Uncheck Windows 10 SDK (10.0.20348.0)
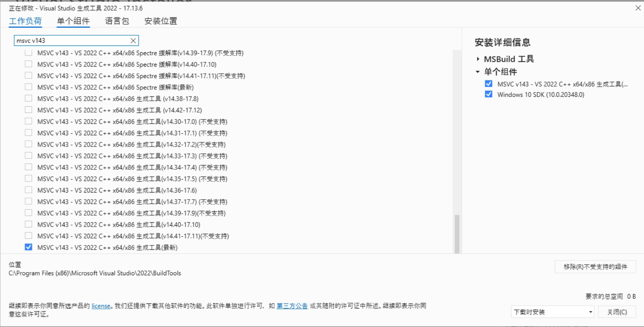Screen dimensions: 644x327 (488, 94)
